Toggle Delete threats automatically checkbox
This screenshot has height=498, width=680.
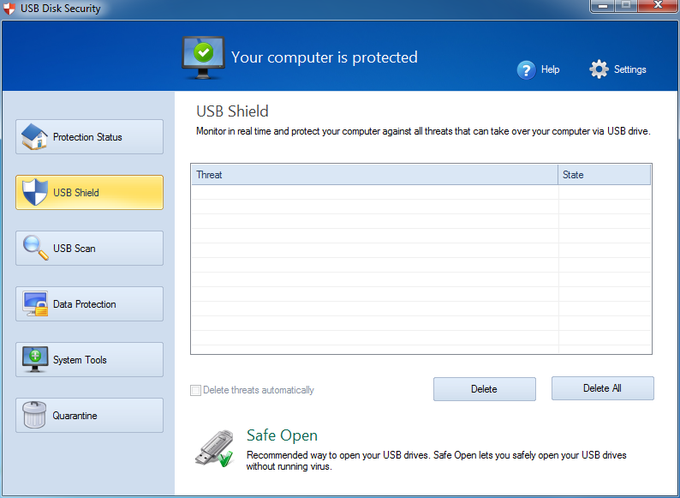pyautogui.click(x=196, y=390)
